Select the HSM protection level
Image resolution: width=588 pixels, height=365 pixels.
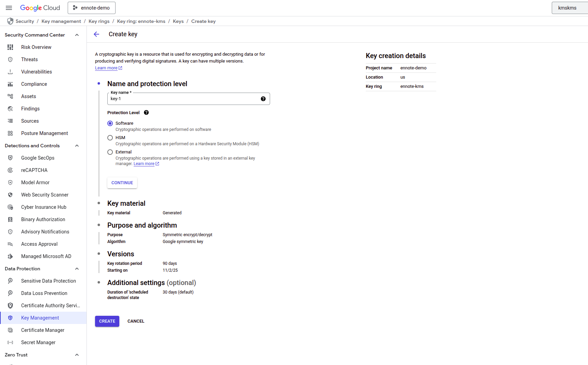click(110, 138)
